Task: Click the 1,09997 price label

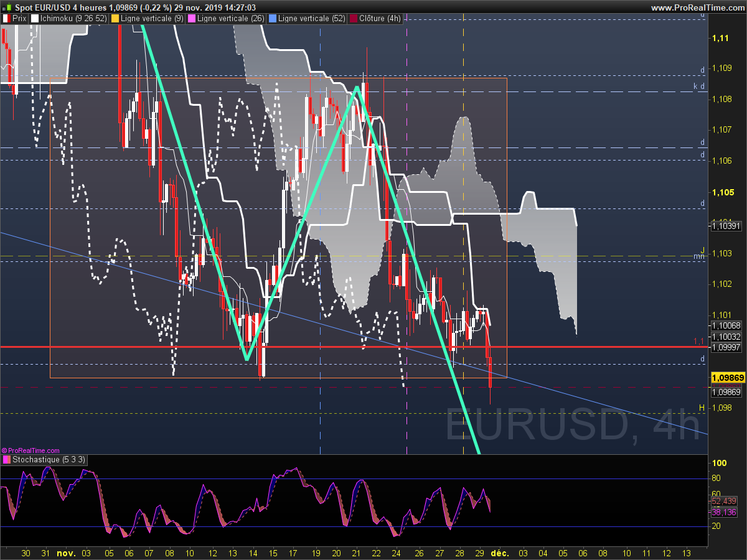Action: 726,347
